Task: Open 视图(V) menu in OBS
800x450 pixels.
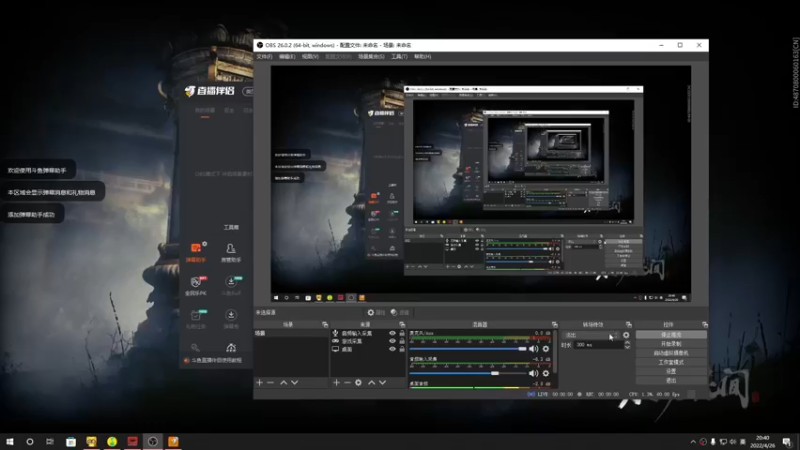Action: 310,57
